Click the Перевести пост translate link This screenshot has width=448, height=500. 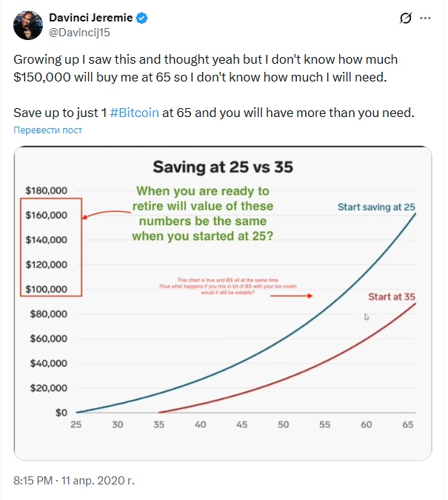coord(47,130)
